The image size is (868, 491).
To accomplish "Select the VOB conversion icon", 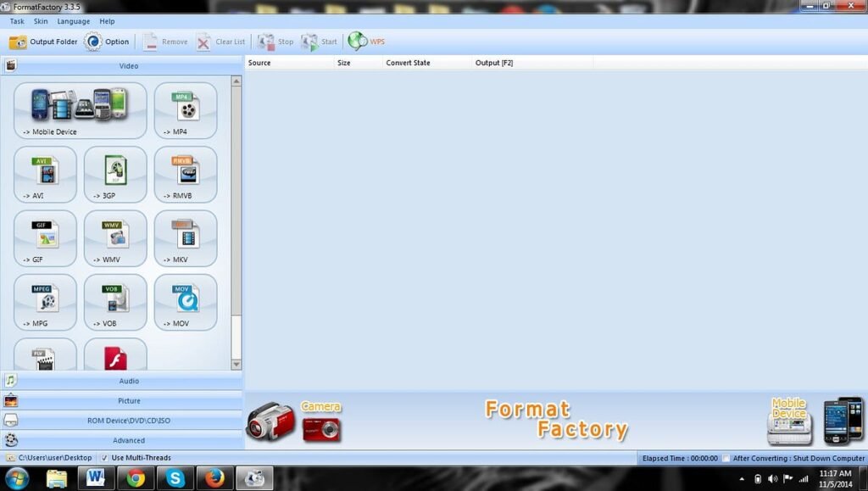I will click(x=115, y=302).
